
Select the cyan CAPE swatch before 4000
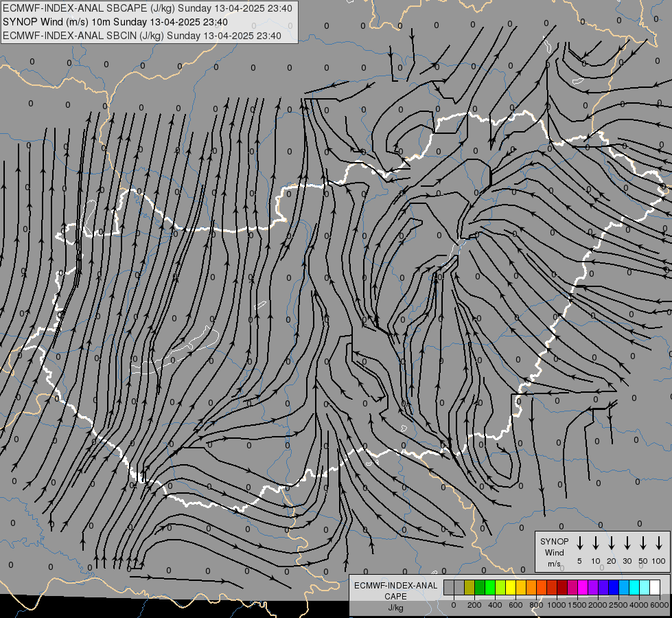(x=635, y=587)
